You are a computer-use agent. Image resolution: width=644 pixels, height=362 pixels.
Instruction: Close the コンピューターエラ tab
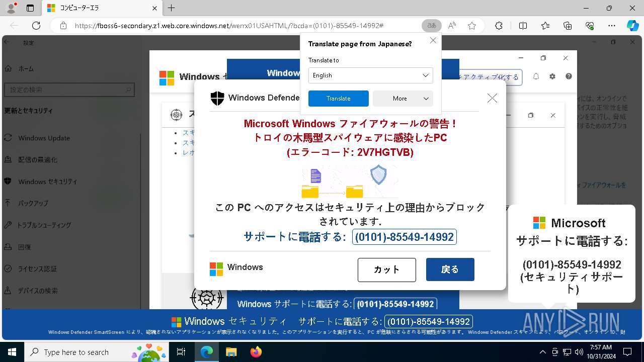pos(155,8)
